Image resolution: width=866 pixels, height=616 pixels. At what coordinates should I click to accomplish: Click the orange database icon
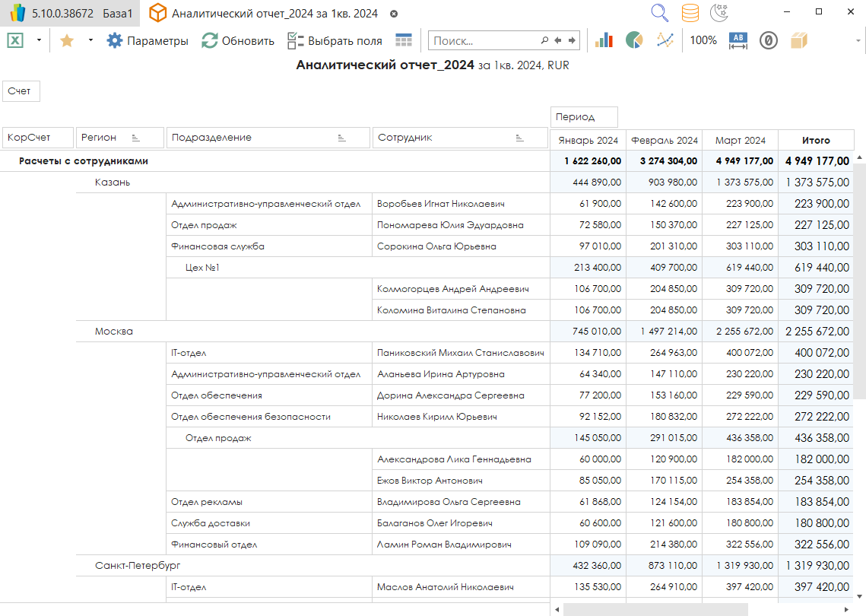click(x=690, y=13)
